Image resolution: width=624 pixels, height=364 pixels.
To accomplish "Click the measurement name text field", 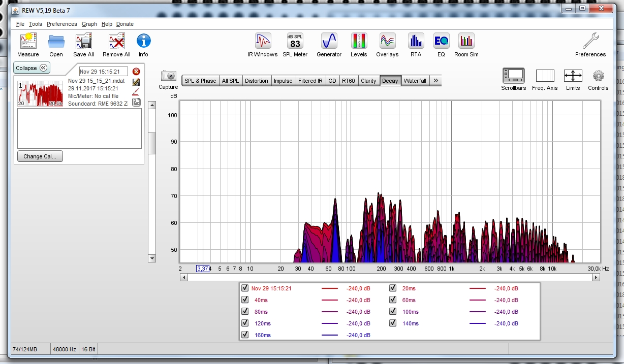I will (x=103, y=72).
